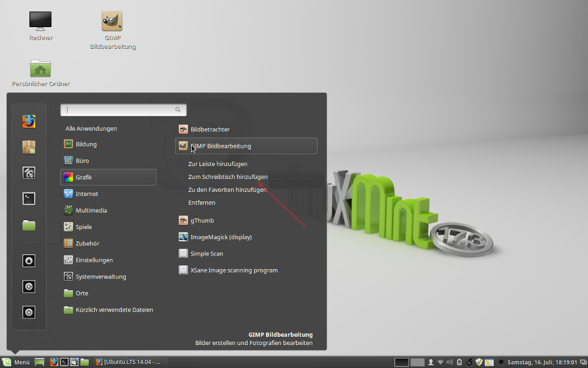Screen dimensions: 588x368
Task: Select the Spiele category
Action: point(108,227)
